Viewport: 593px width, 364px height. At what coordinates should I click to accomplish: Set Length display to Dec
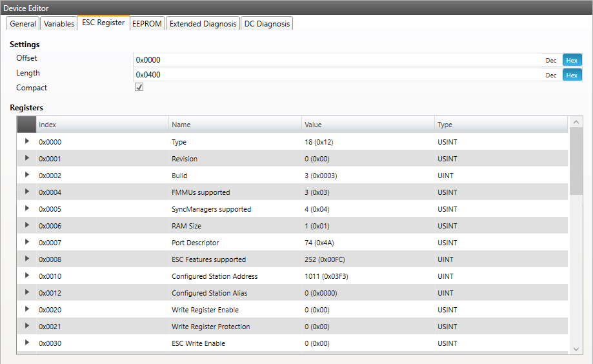coord(551,75)
